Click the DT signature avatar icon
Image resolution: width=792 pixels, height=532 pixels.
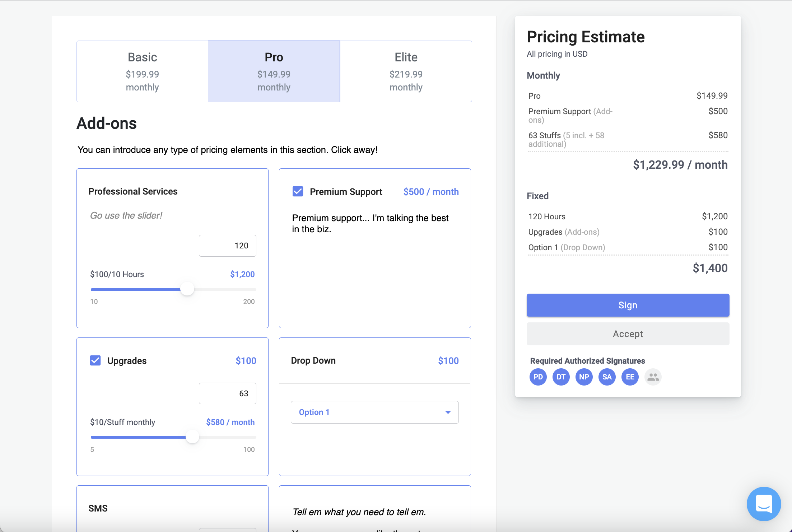pos(561,377)
